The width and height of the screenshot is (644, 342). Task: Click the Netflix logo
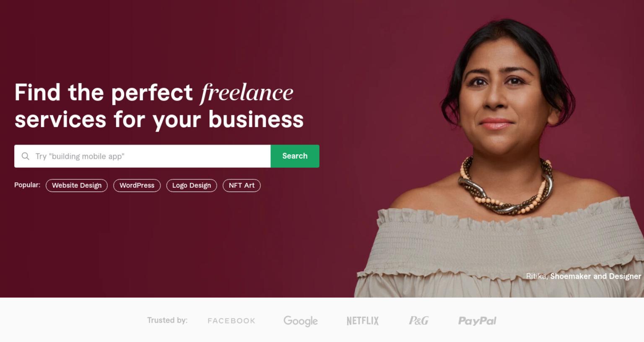tap(363, 321)
